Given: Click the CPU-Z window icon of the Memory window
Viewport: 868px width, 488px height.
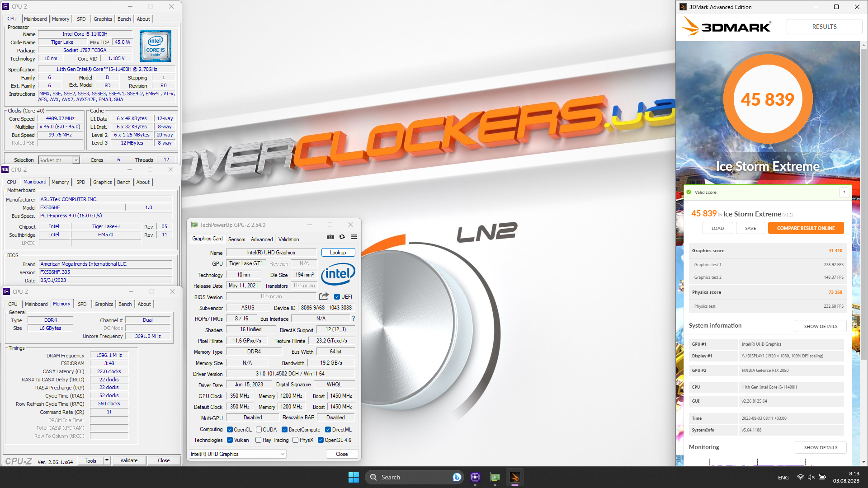Looking at the screenshot, I should point(6,292).
